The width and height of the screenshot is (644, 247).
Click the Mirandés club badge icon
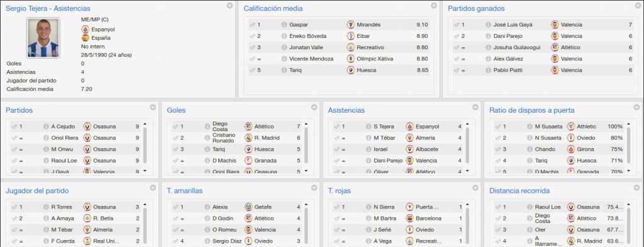(350, 25)
